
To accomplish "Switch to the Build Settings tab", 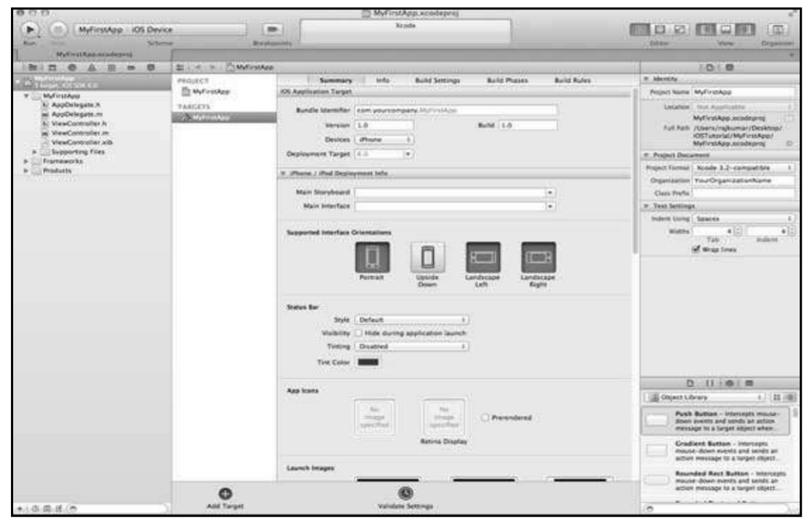I will pyautogui.click(x=437, y=80).
